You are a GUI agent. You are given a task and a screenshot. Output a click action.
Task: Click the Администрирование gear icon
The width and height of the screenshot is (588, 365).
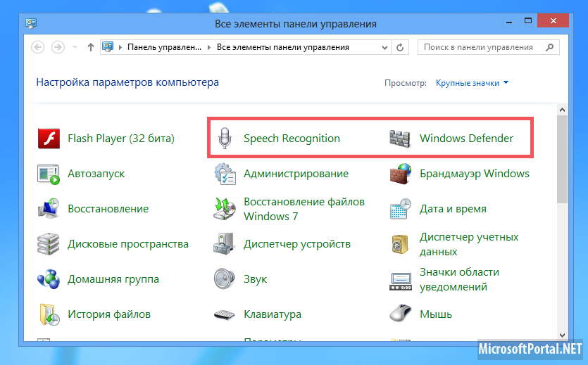(225, 174)
